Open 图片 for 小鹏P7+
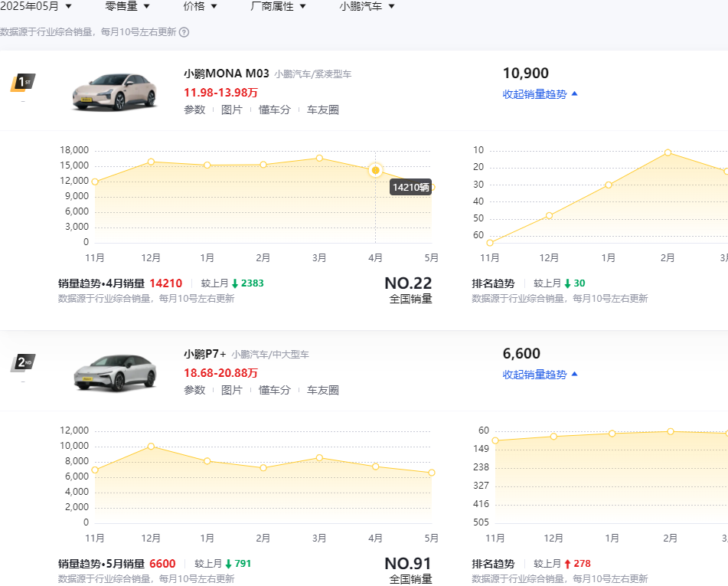The height and width of the screenshot is (586, 728). [x=232, y=390]
